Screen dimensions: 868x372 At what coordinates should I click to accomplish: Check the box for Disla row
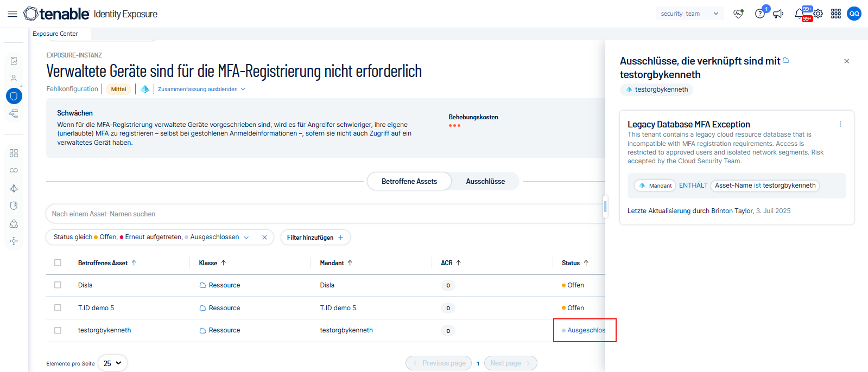58,285
